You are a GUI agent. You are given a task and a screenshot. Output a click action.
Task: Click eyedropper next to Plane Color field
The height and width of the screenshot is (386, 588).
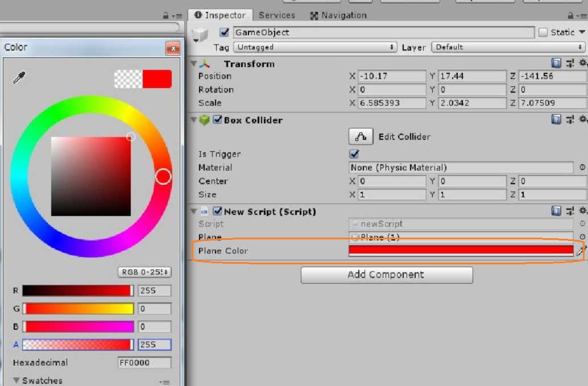click(581, 251)
